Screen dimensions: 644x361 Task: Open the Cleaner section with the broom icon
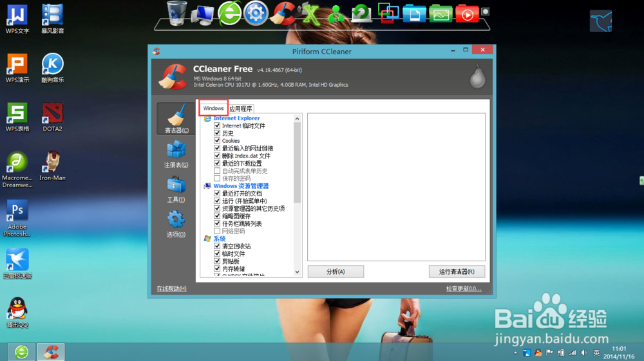point(176,118)
